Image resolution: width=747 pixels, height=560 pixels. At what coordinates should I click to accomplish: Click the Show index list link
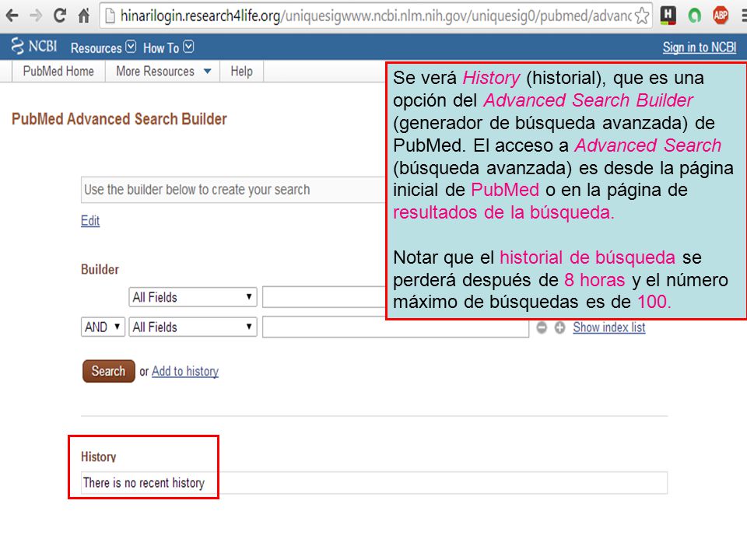tap(608, 327)
